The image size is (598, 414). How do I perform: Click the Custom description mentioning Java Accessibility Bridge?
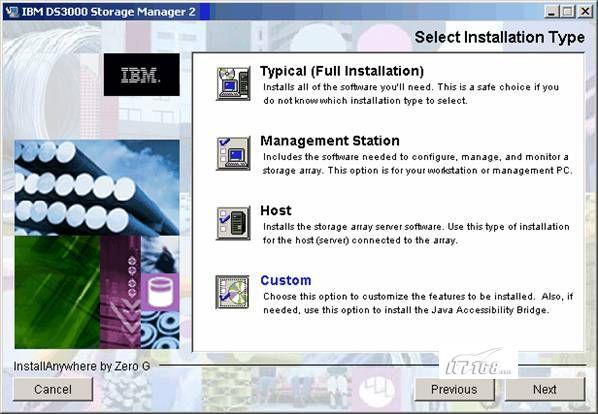(x=418, y=303)
